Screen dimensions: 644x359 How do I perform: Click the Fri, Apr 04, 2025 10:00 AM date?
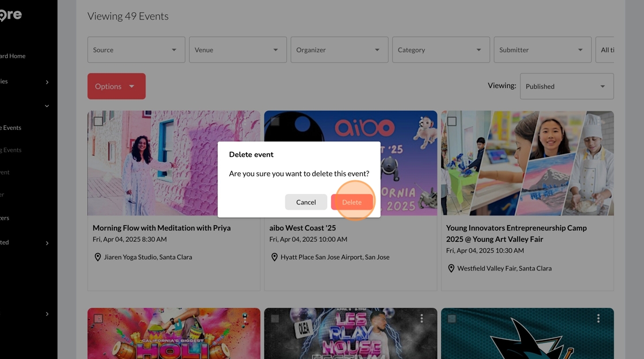click(x=308, y=239)
